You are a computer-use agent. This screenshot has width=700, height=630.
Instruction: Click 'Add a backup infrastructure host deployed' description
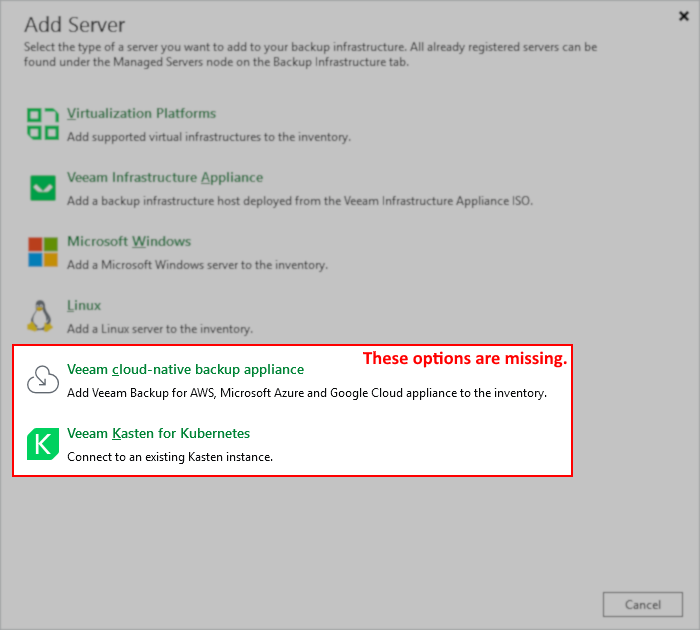300,200
